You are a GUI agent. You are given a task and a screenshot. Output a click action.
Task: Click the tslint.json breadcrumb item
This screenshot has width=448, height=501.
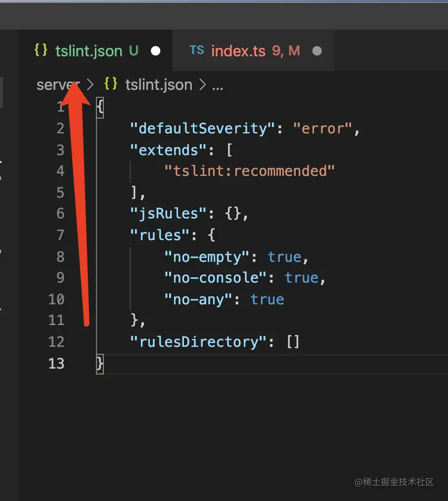[x=159, y=85]
